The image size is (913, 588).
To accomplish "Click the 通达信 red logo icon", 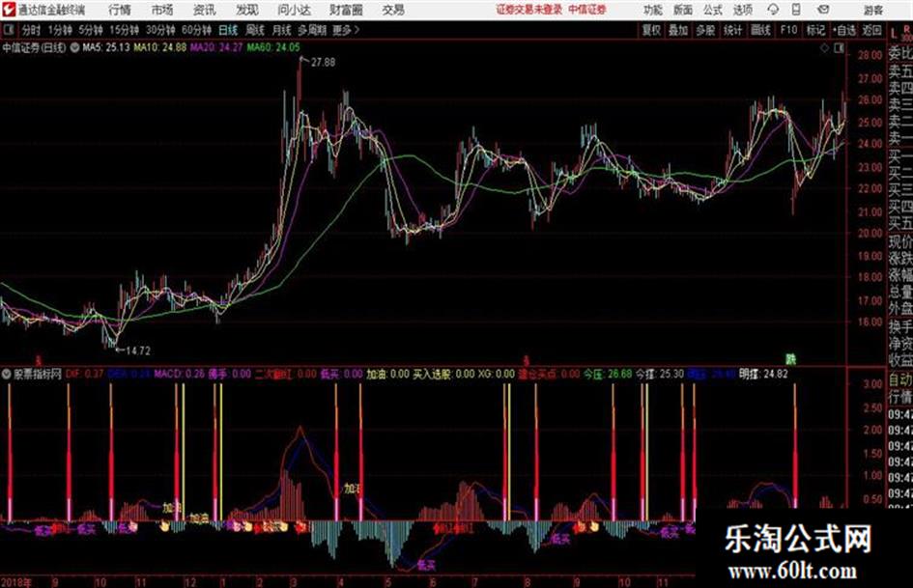I will coord(8,10).
